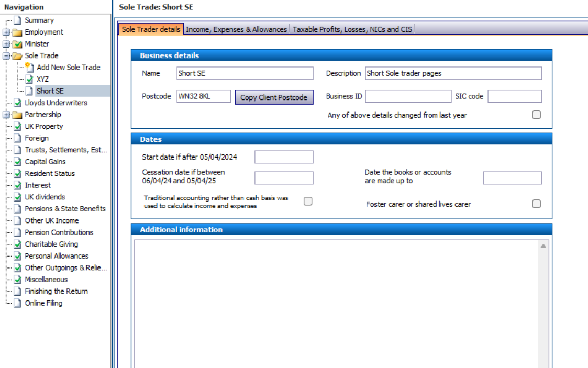588x368 pixels.
Task: Tick the traditional accounting checkbox
Action: pyautogui.click(x=308, y=200)
